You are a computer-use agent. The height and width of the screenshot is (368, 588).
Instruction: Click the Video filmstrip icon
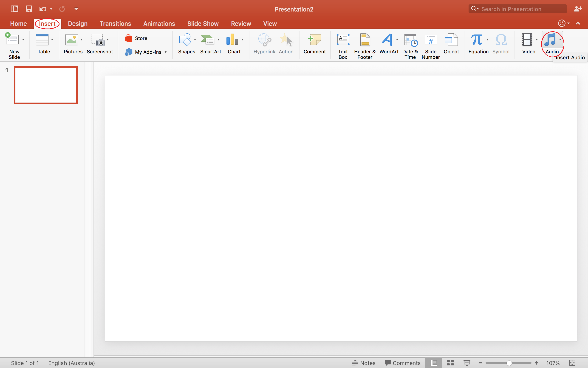coord(527,39)
